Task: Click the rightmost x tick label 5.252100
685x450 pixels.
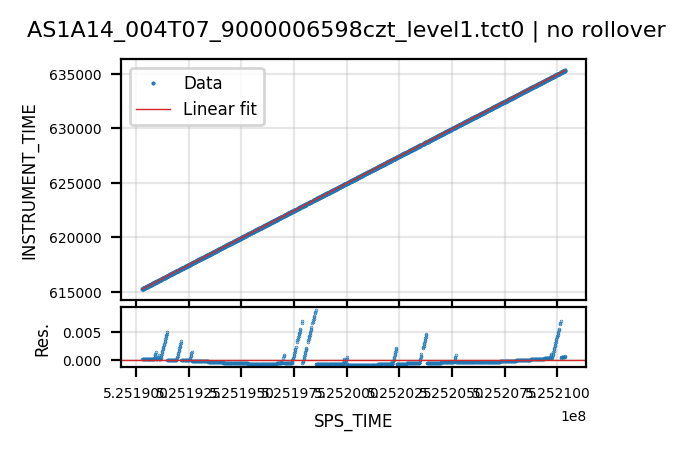Action: pos(557,394)
